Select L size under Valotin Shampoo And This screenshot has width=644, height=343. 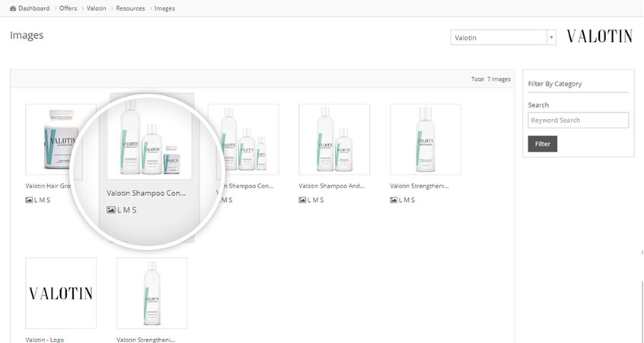click(309, 200)
